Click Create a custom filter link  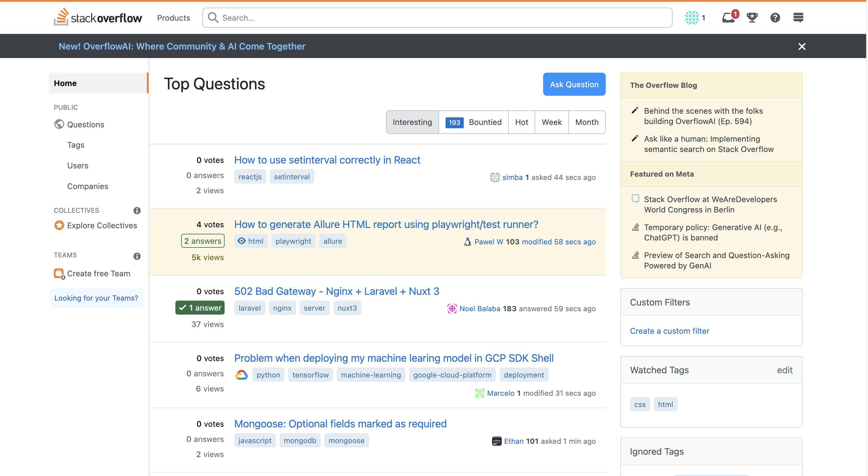click(x=670, y=331)
